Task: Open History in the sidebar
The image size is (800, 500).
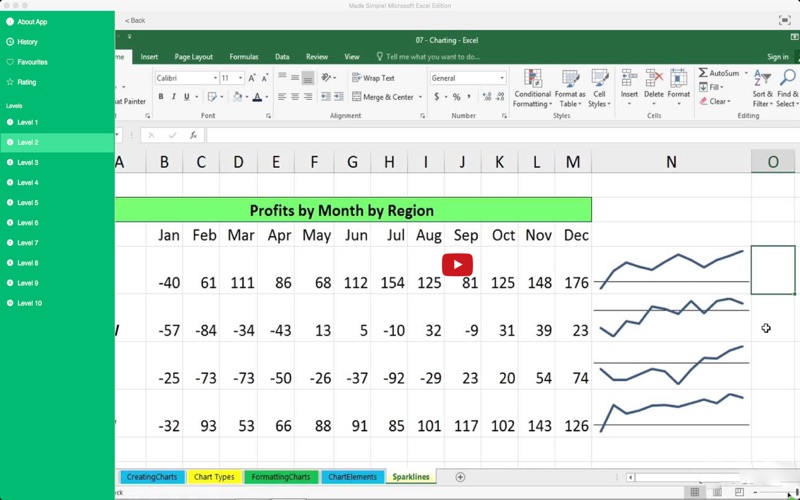Action: click(x=57, y=42)
